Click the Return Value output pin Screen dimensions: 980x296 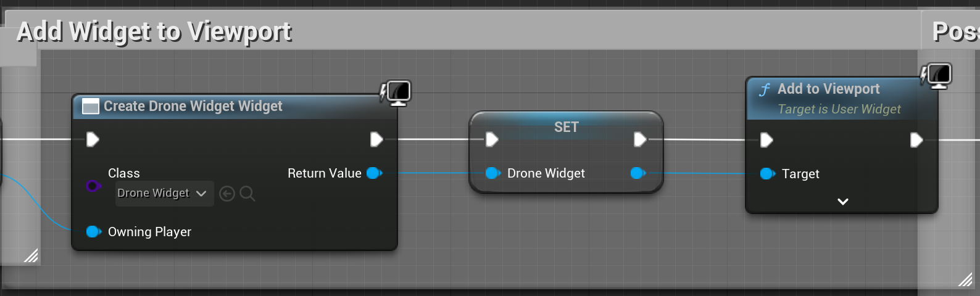pos(375,173)
